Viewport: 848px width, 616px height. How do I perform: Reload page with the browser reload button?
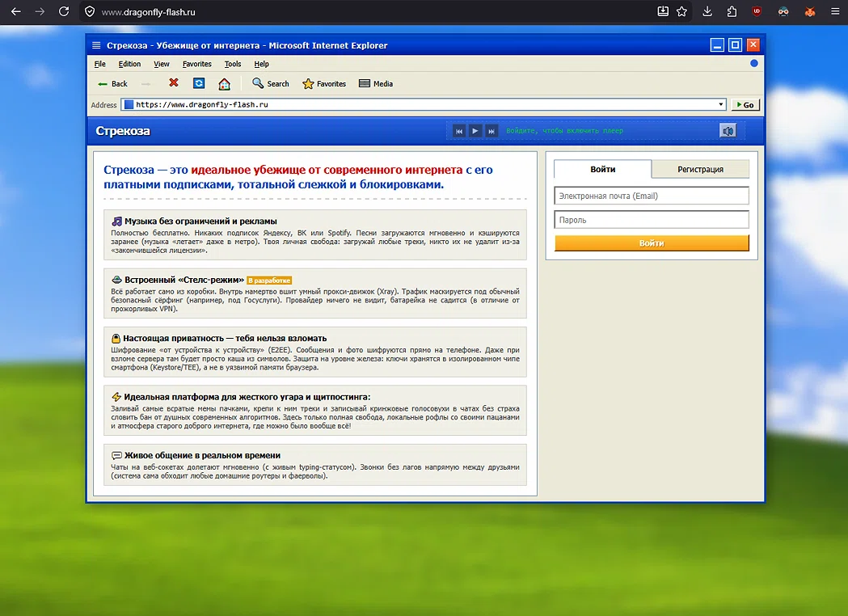64,11
